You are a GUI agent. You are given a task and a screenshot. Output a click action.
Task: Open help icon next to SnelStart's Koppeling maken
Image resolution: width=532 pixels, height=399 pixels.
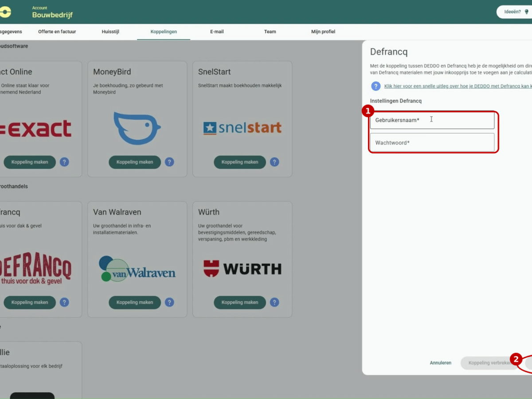(x=274, y=162)
